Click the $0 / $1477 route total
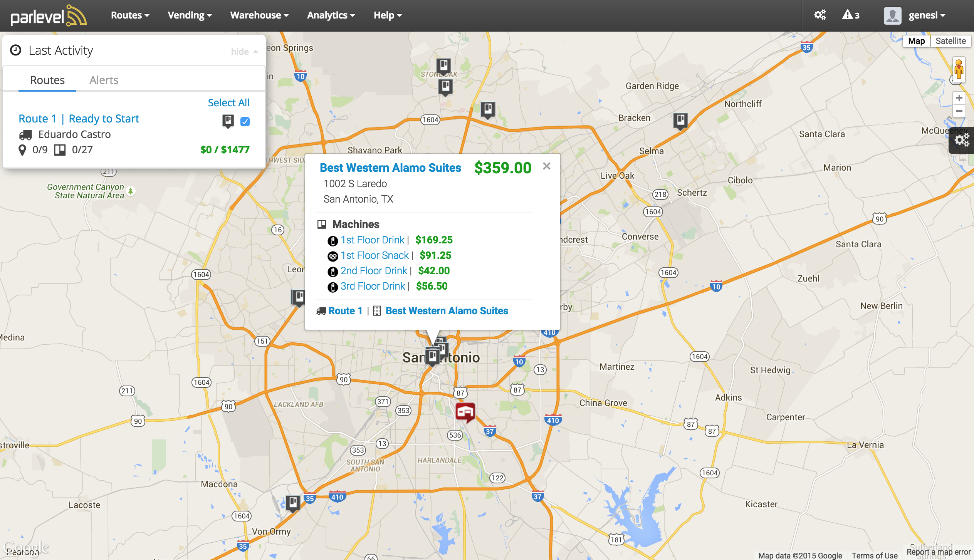The height and width of the screenshot is (560, 974). coord(225,150)
